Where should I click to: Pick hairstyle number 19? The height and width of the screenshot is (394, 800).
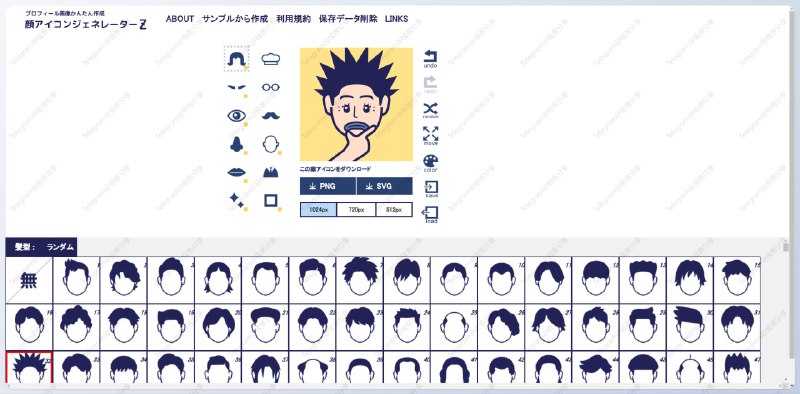coord(171,327)
